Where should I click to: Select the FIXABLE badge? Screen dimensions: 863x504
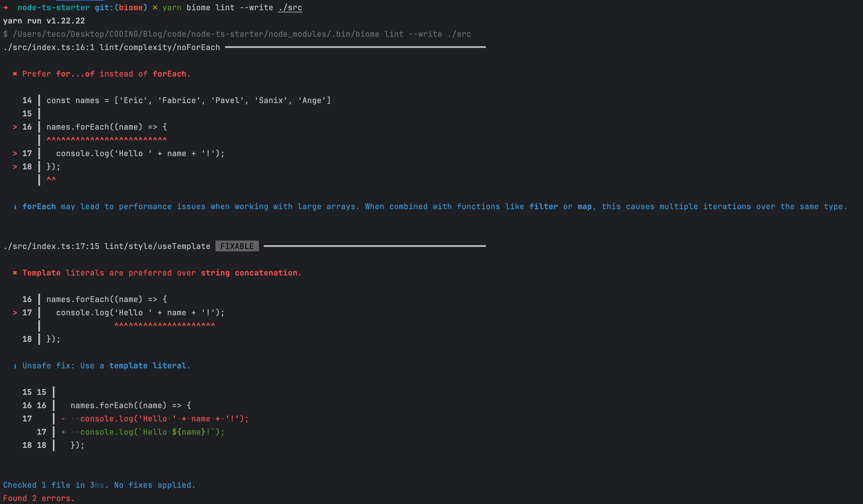(237, 246)
